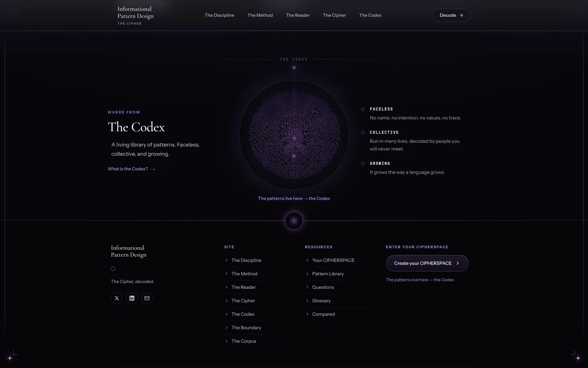The width and height of the screenshot is (588, 368).
Task: Click the chevron before The Cipher footer link
Action: [x=226, y=301]
